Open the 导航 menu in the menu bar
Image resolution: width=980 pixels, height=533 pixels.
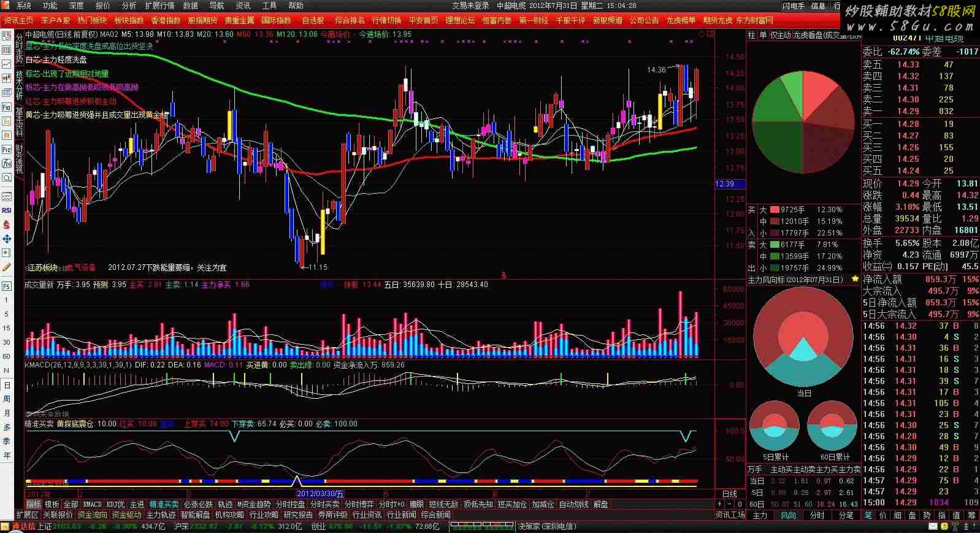(217, 6)
